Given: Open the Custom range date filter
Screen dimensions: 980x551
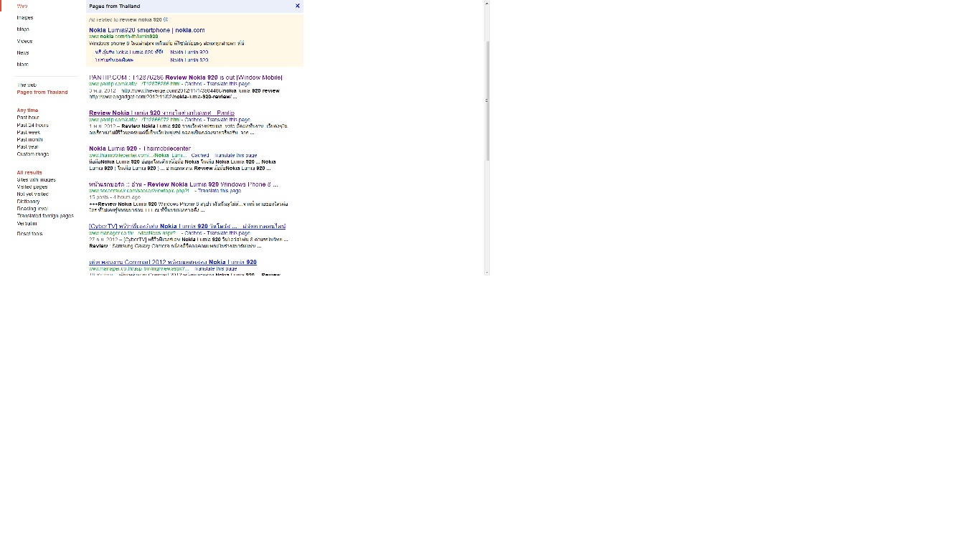Looking at the screenshot, I should coord(33,154).
